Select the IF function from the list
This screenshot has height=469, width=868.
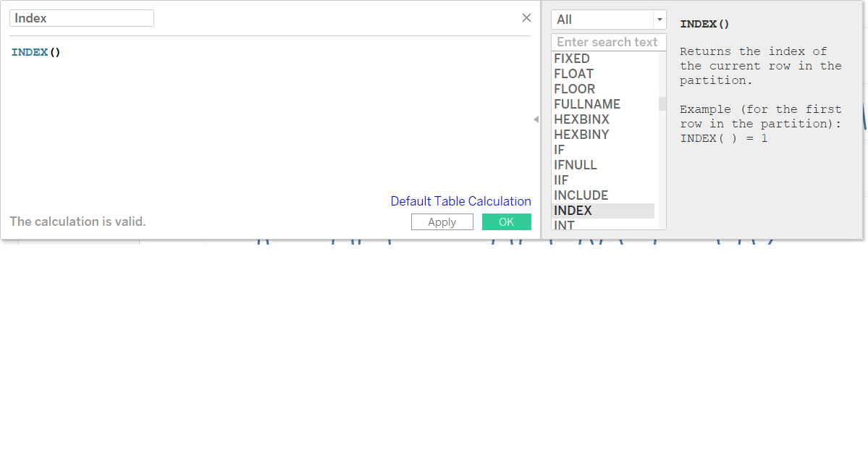(x=558, y=149)
